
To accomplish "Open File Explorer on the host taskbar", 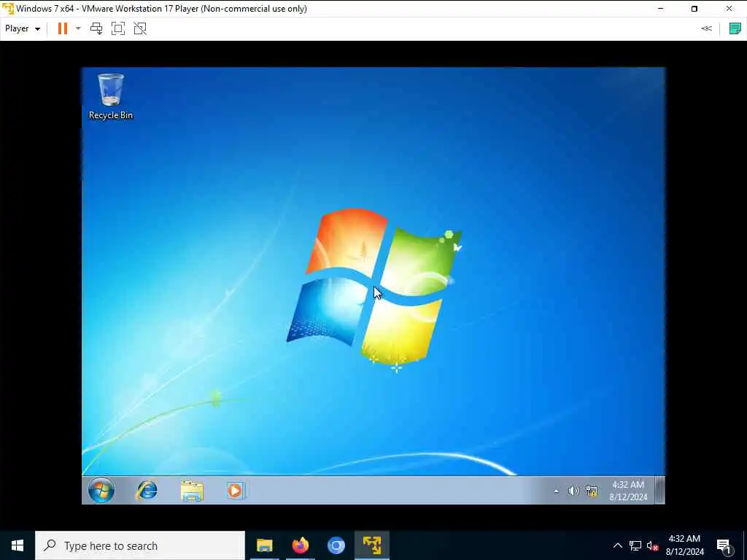I will pos(264,545).
